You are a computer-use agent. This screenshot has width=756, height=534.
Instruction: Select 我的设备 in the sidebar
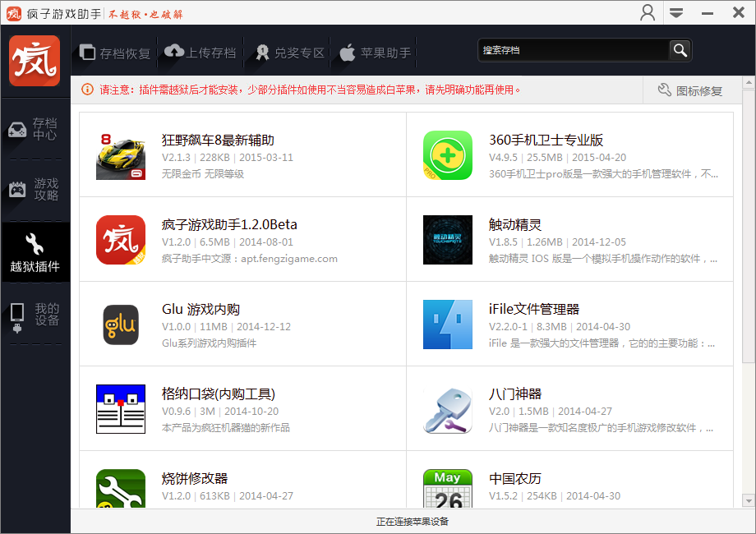[x=35, y=315]
